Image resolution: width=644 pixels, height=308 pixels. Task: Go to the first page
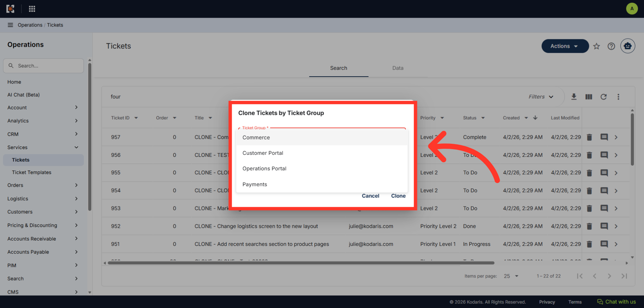580,276
